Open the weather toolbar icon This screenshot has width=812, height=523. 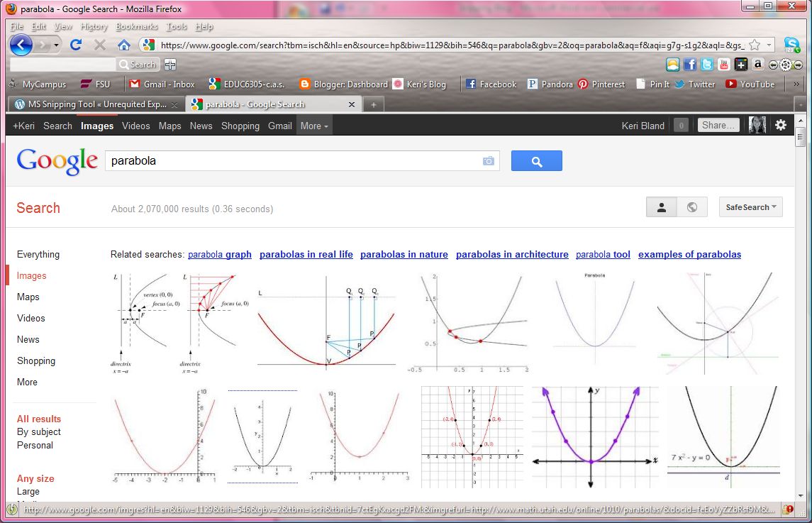(673, 65)
